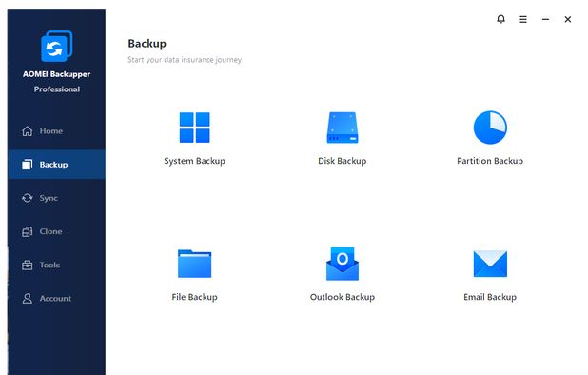
Task: Click the Outlook Backup label
Action: (x=343, y=297)
